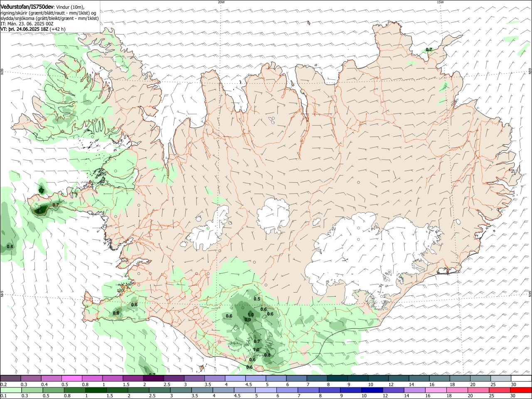Click the bright red 30 swatch in rain legend
Image resolution: width=532 pixels, height=399 pixels.
click(521, 390)
